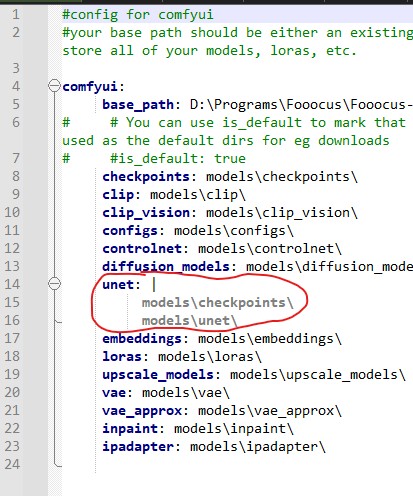The width and height of the screenshot is (413, 496).
Task: Click line number 24 in the margin
Action: (x=12, y=464)
